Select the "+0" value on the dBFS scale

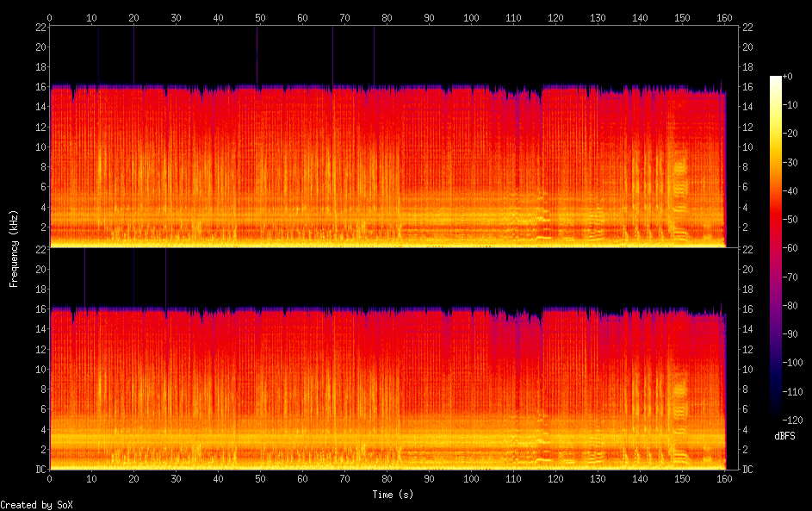pos(787,76)
